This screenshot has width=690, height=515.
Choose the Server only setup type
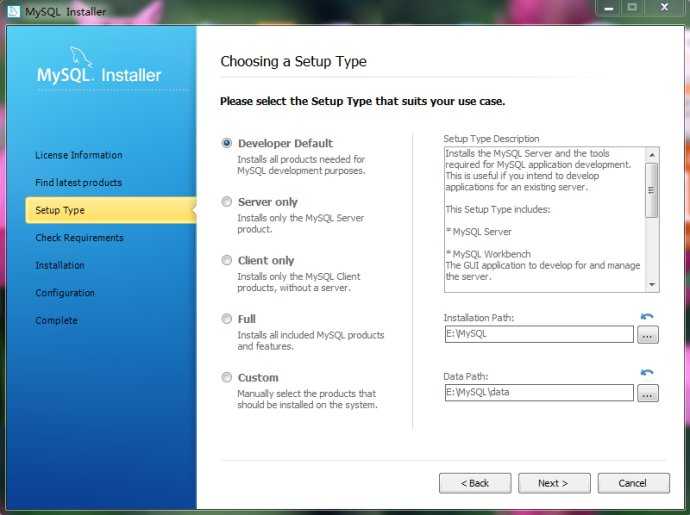click(x=227, y=202)
